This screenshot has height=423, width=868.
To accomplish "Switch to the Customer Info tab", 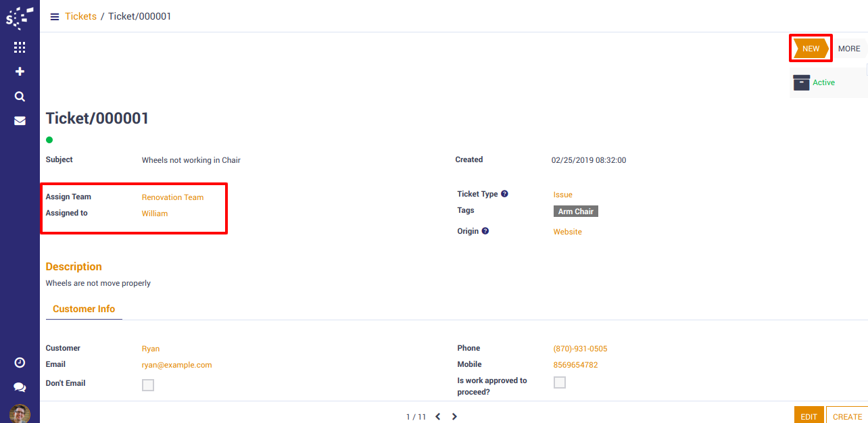I will [84, 309].
